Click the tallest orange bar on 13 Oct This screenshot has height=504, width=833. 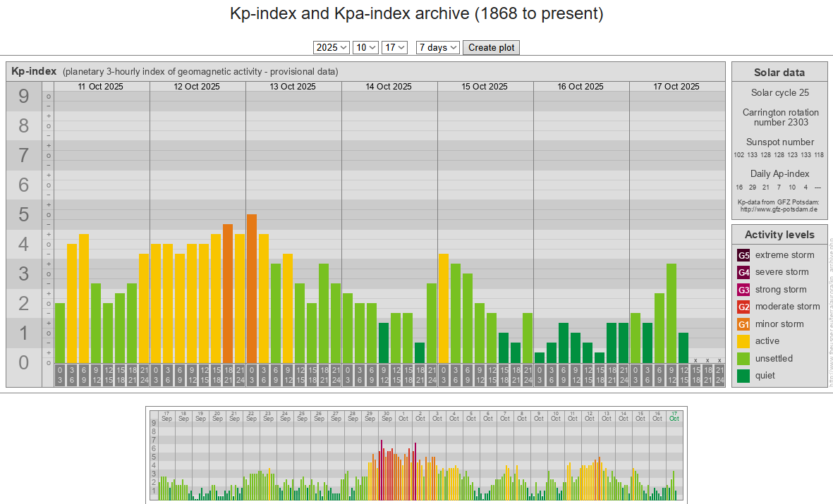[252, 289]
